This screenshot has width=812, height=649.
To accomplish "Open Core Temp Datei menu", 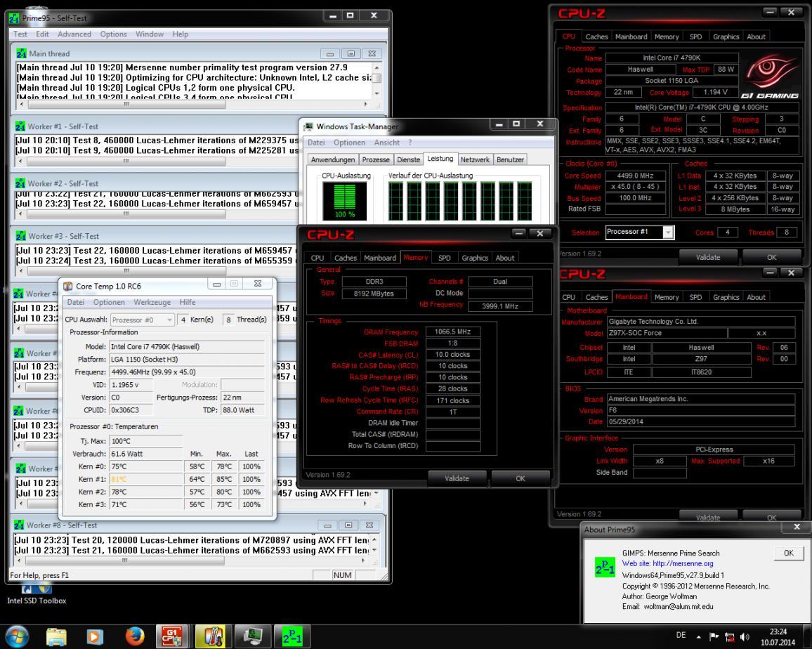I will pyautogui.click(x=76, y=302).
